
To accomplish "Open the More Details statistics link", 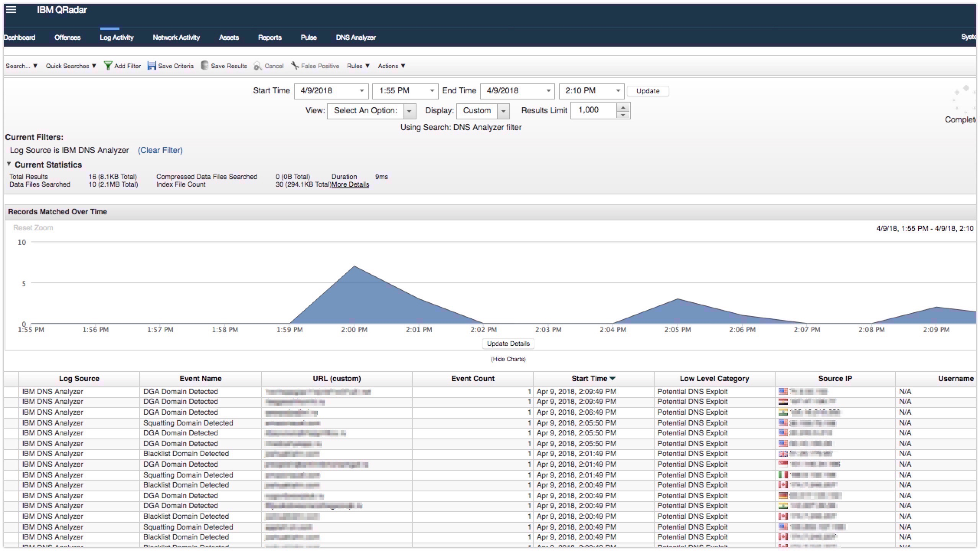I will [350, 184].
